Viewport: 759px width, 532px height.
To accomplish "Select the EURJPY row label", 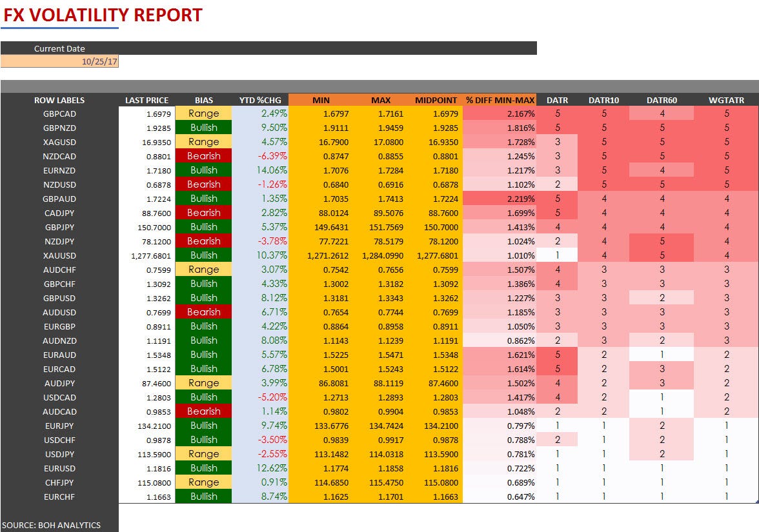I will [x=59, y=426].
